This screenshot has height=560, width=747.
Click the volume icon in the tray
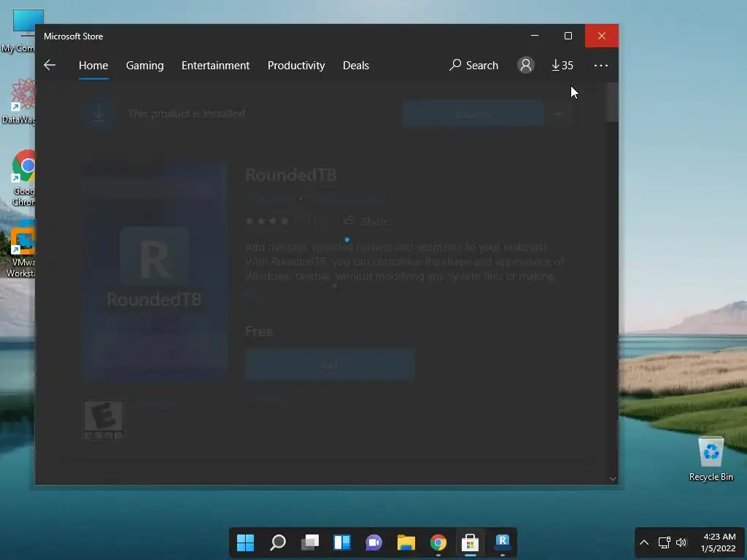(x=682, y=542)
